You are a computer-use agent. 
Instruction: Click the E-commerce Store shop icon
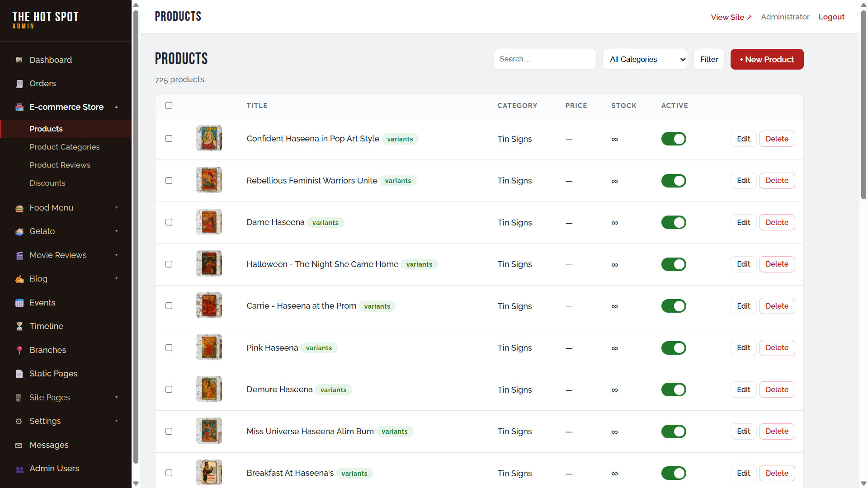(x=19, y=107)
